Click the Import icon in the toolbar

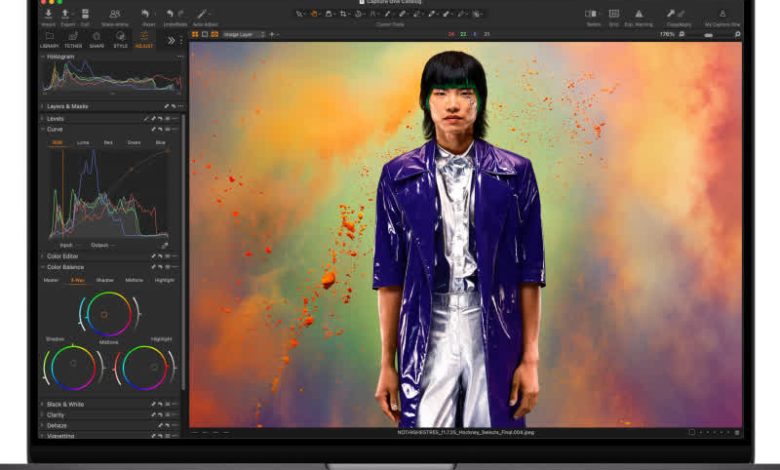49,14
